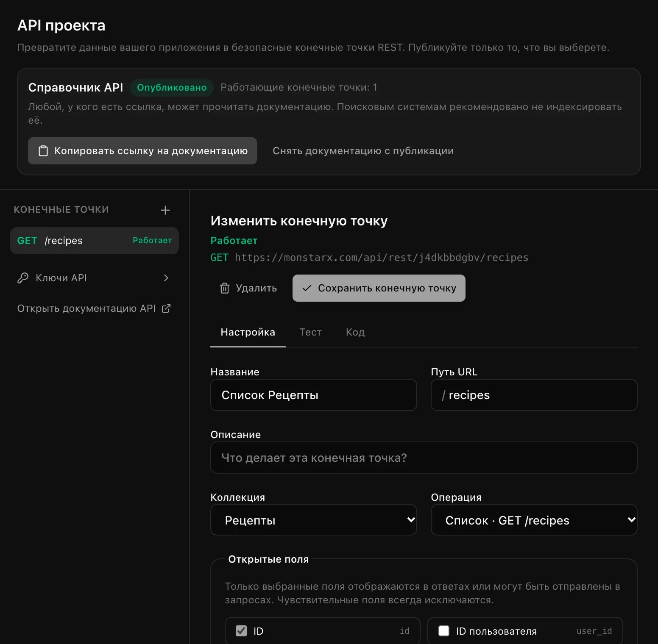The image size is (658, 644).
Task: Click the user_id field code label
Action: tap(594, 631)
